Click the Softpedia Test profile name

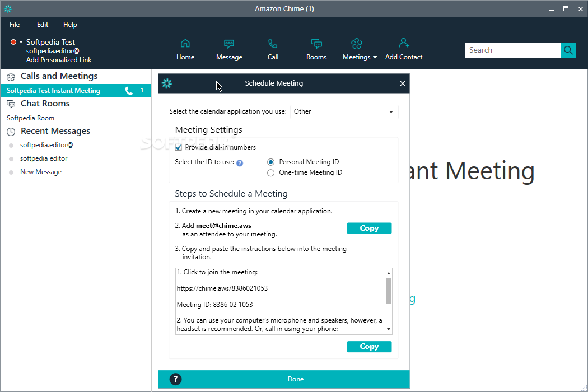(50, 43)
